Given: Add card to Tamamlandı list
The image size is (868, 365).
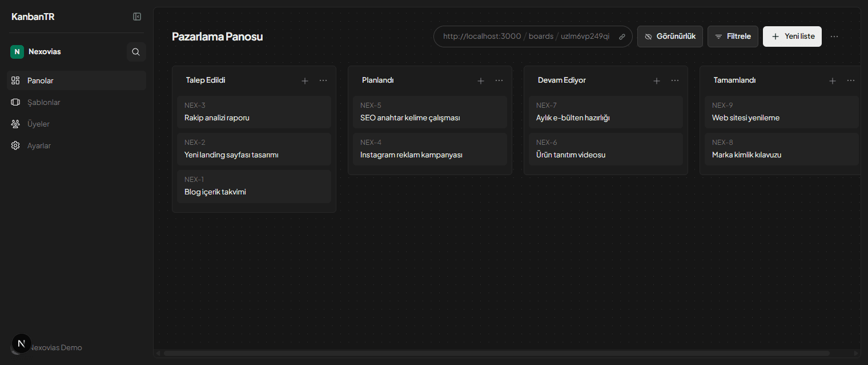Looking at the screenshot, I should (833, 81).
